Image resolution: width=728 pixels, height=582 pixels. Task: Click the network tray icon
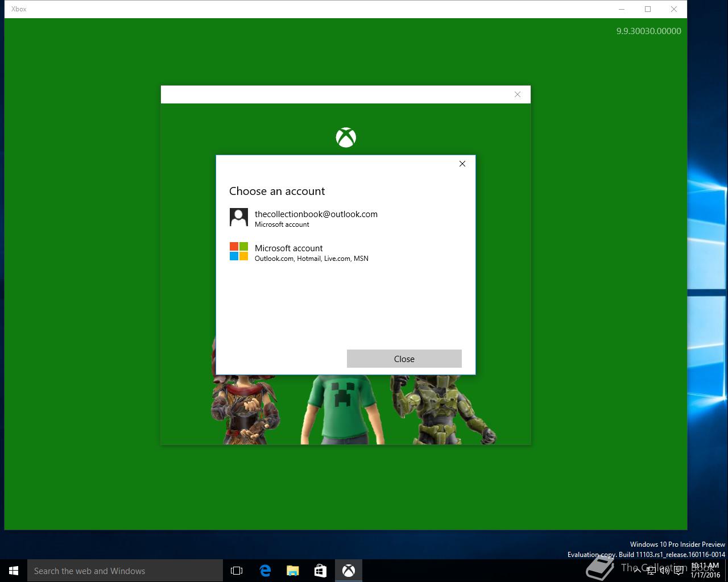(x=651, y=571)
